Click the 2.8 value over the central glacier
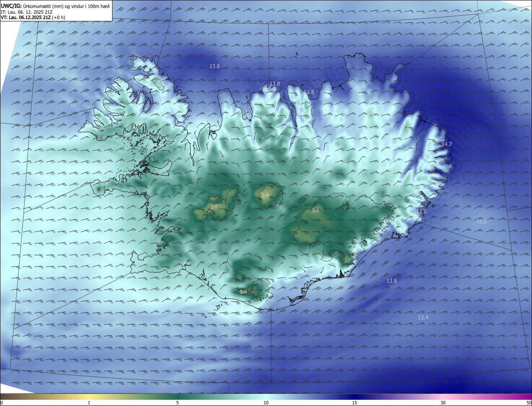Screen dimensions: 532x406 (x=265, y=196)
